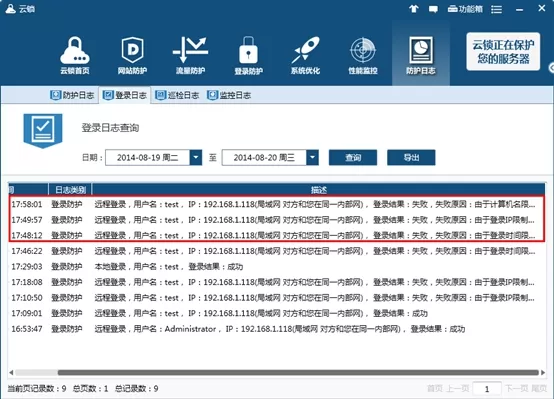
Task: Open 系统优化 rocket icon
Action: point(306,55)
